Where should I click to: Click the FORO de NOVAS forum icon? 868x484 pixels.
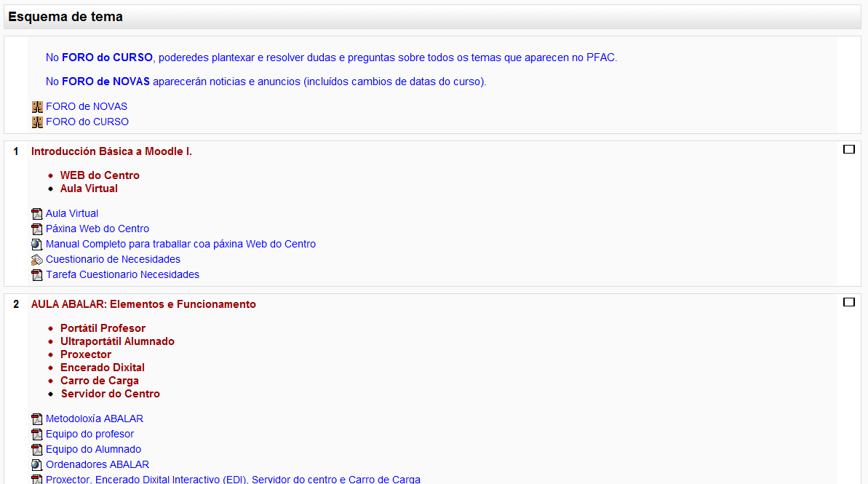point(37,107)
